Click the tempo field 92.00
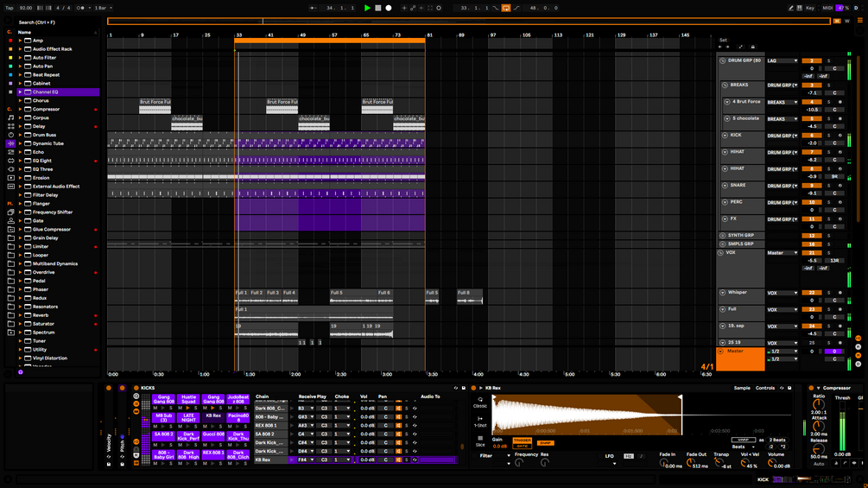868x488 pixels. pos(25,8)
